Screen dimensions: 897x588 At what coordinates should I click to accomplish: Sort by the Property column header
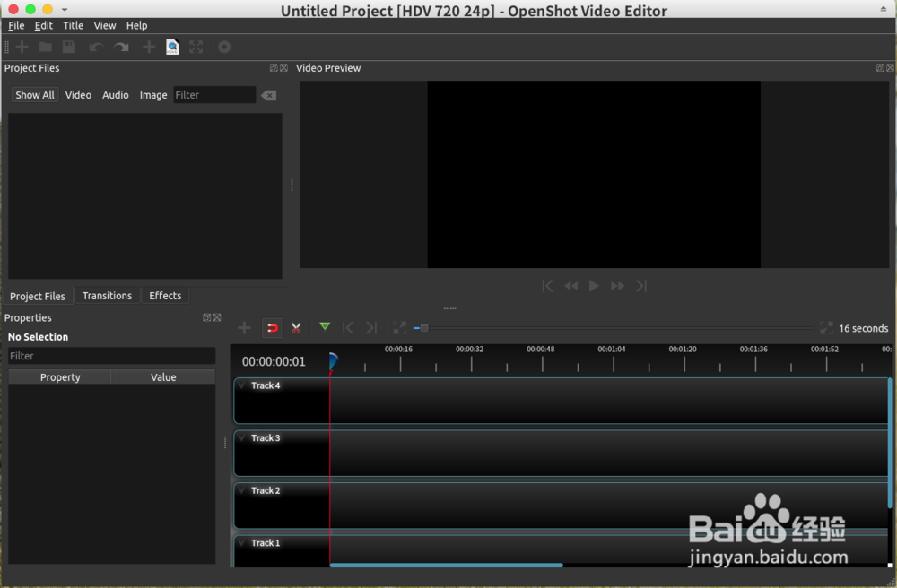pyautogui.click(x=60, y=377)
